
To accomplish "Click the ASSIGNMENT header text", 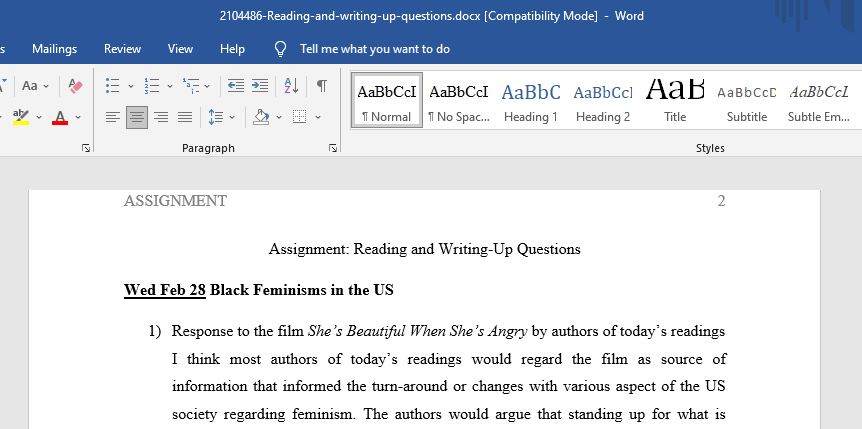I will [x=175, y=201].
